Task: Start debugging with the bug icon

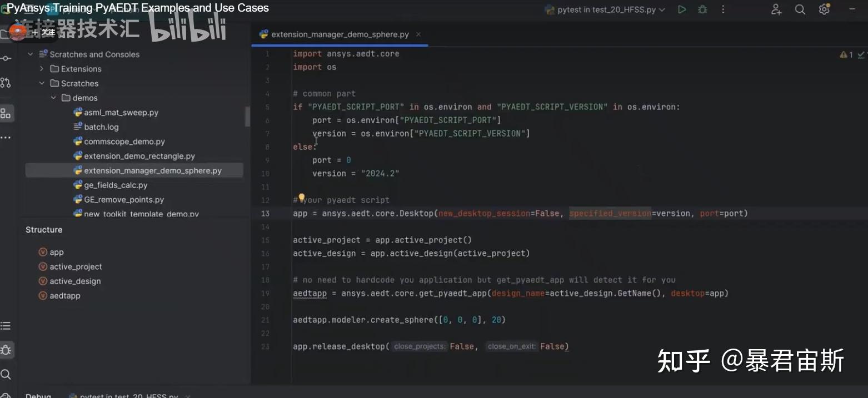Action: click(702, 9)
